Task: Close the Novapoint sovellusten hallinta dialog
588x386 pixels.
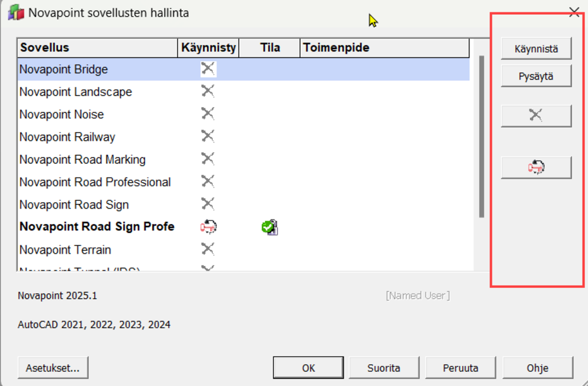Action: click(574, 12)
